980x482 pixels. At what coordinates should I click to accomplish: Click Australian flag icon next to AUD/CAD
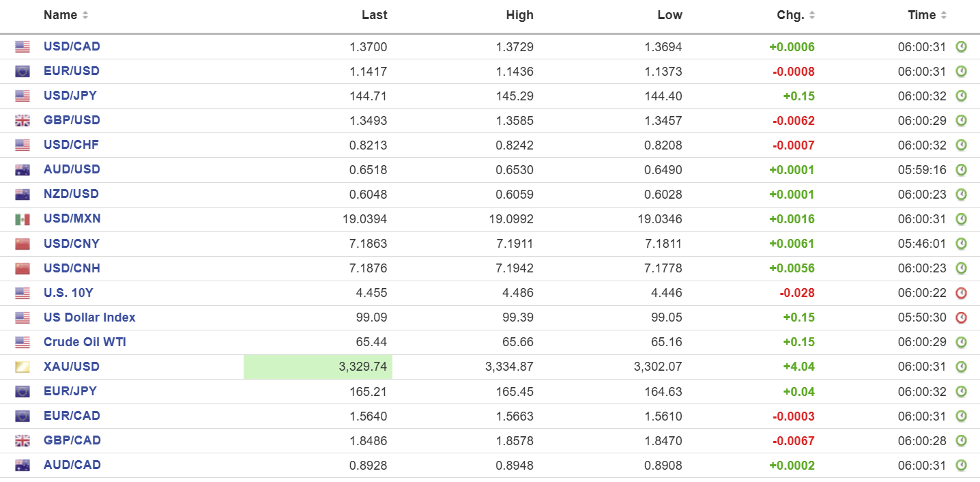tap(23, 466)
